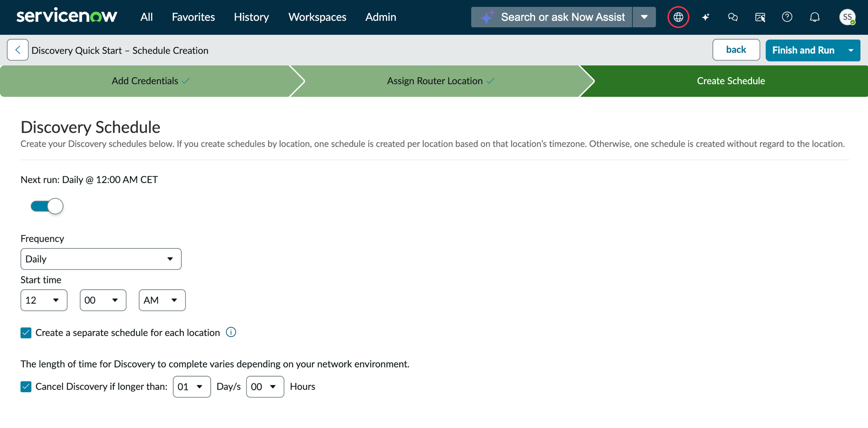
Task: Open the AM/PM dropdown
Action: pos(162,300)
